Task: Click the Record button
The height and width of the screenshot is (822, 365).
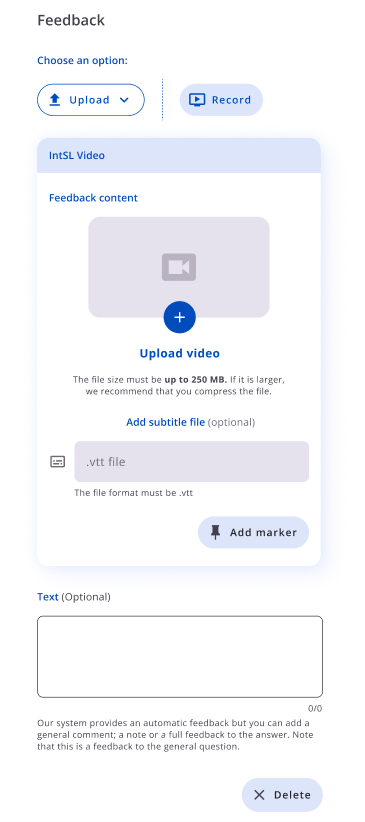Action: click(221, 100)
